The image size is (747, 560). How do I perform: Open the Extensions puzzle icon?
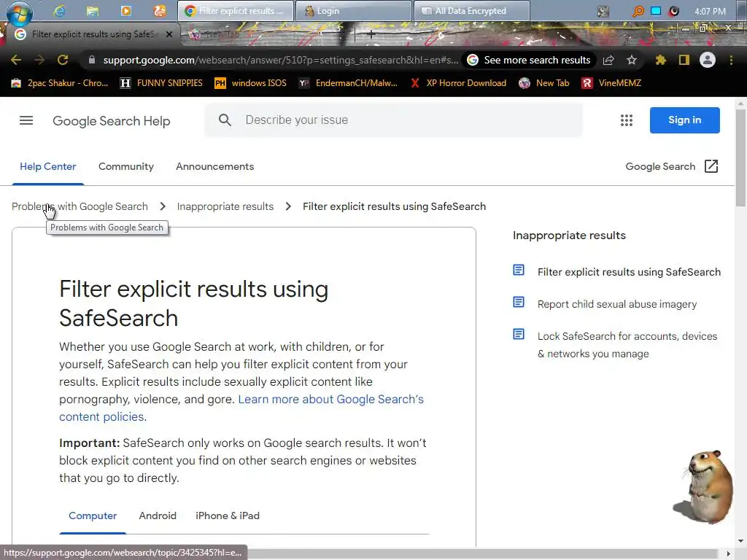[661, 60]
